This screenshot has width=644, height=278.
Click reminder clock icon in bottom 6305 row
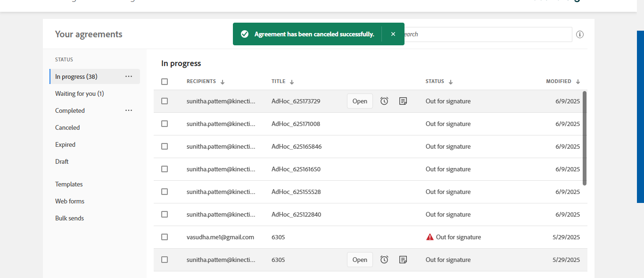pyautogui.click(x=384, y=260)
